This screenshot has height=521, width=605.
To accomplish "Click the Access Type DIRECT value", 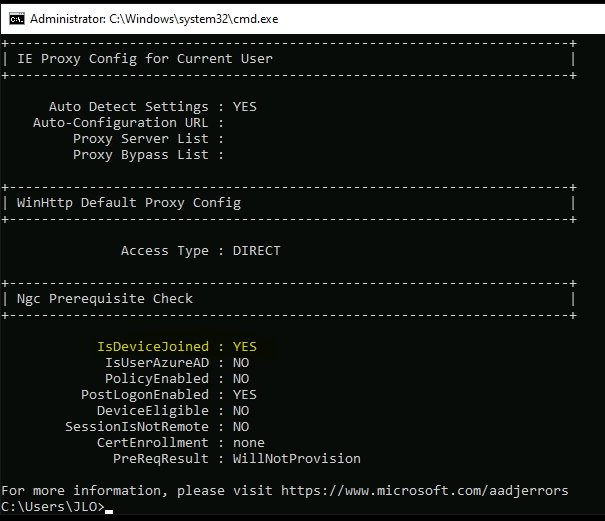I will (257, 250).
